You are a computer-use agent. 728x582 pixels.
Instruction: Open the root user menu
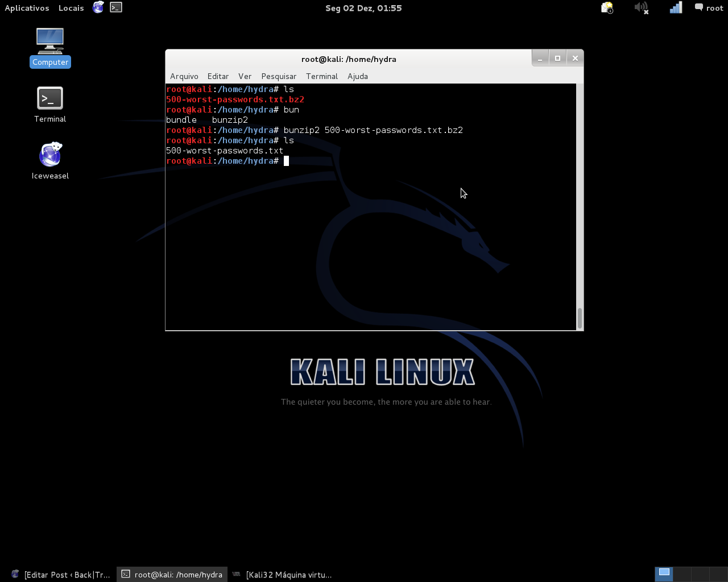[709, 8]
